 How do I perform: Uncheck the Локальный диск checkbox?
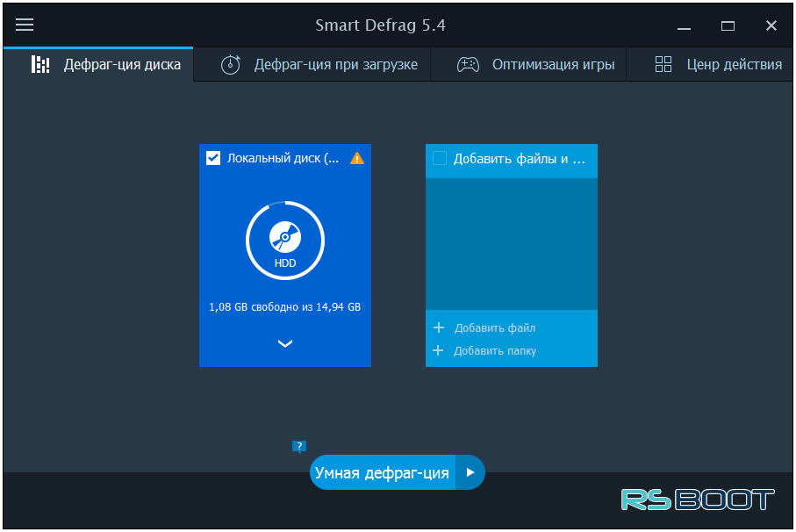tap(213, 158)
